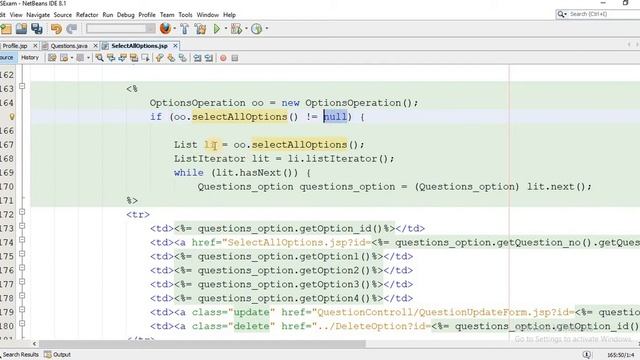The width and height of the screenshot is (640, 360).
Task: Click the Redo toolbar icon
Action: [x=71, y=29]
